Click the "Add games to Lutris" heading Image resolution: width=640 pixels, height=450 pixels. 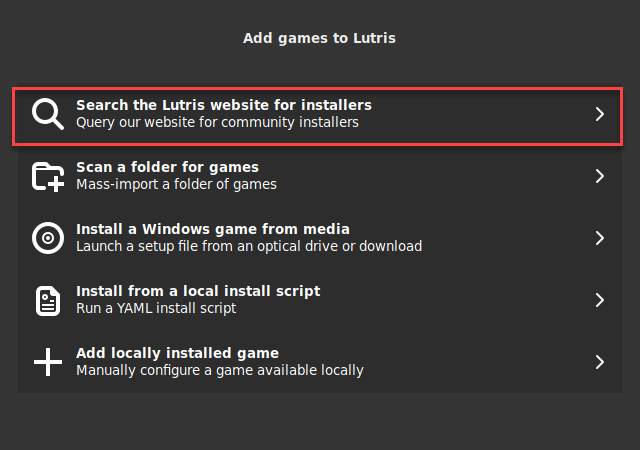coord(319,38)
